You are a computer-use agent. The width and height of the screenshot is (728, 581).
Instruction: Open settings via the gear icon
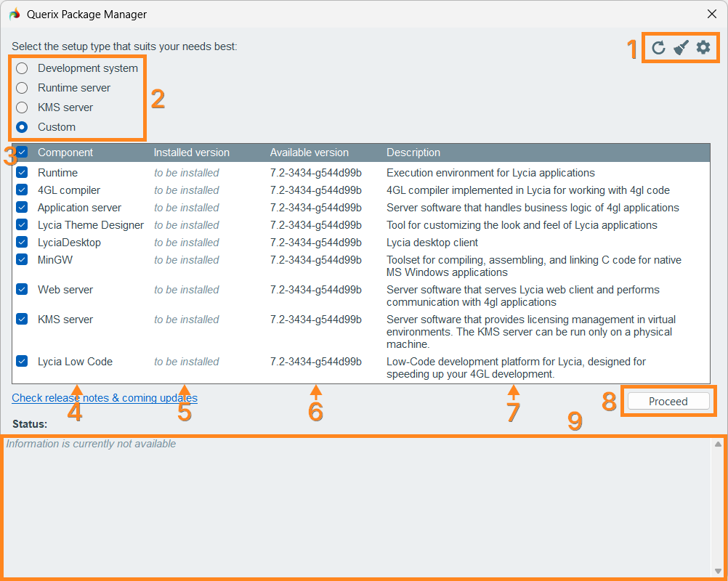pos(703,48)
